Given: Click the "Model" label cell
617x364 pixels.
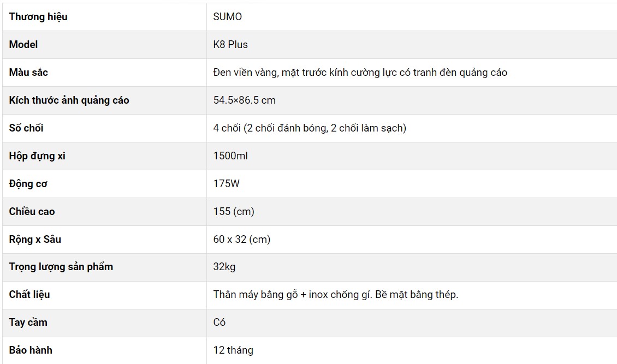Looking at the screenshot, I should point(23,45).
